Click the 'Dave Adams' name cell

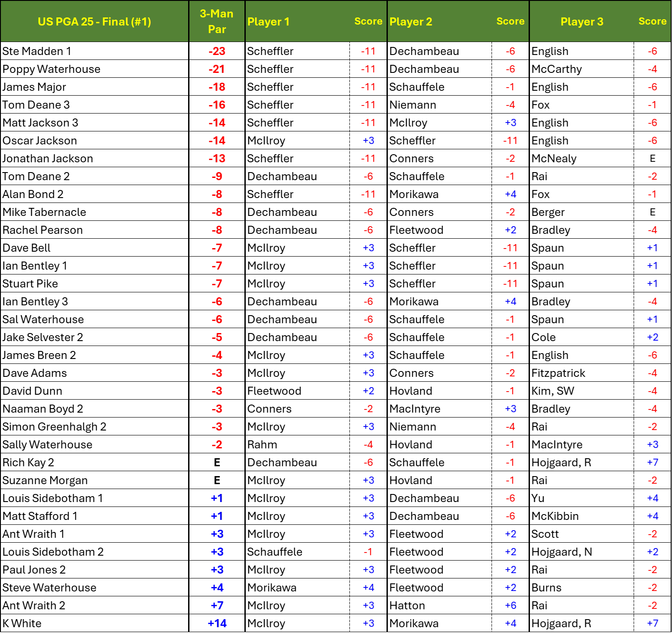click(x=94, y=373)
